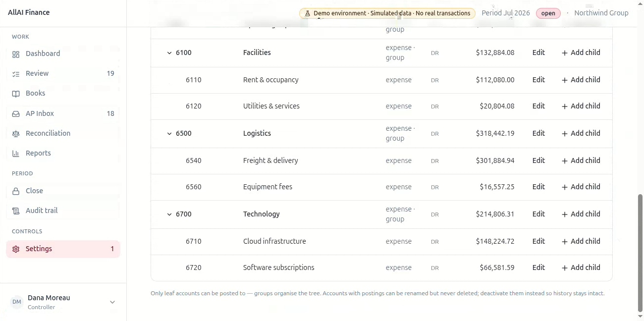Click the Period Jul 2026 label

(x=506, y=13)
